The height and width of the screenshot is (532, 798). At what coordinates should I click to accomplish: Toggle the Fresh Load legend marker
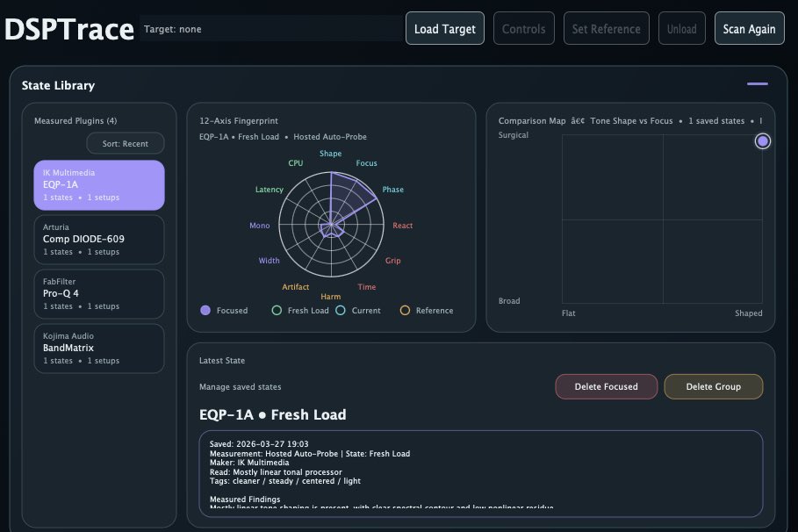pyautogui.click(x=277, y=311)
